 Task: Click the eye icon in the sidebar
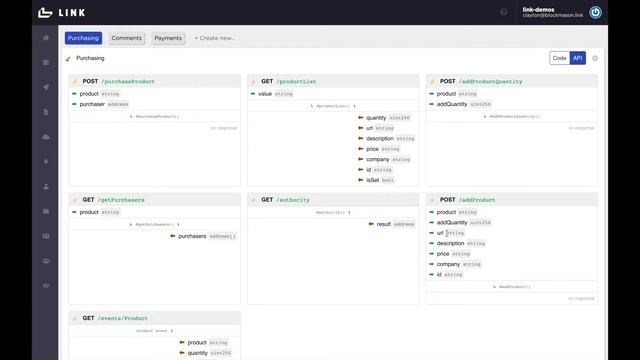tap(46, 286)
